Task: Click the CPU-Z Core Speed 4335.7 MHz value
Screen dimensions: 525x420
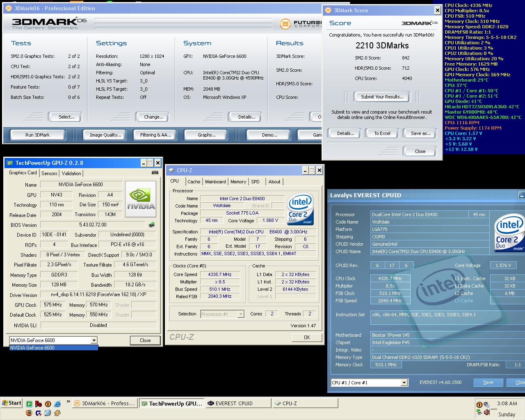Action: coord(219,274)
